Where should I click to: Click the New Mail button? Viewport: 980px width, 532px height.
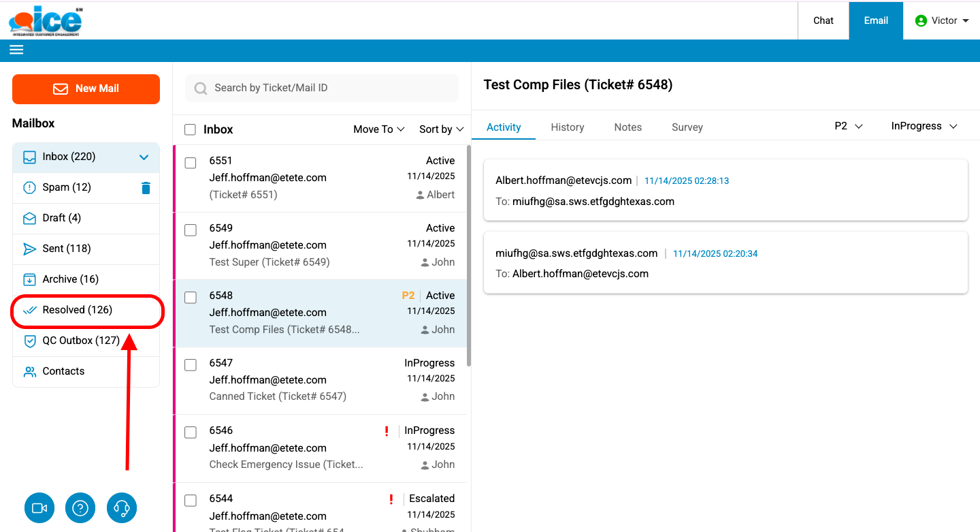[86, 89]
